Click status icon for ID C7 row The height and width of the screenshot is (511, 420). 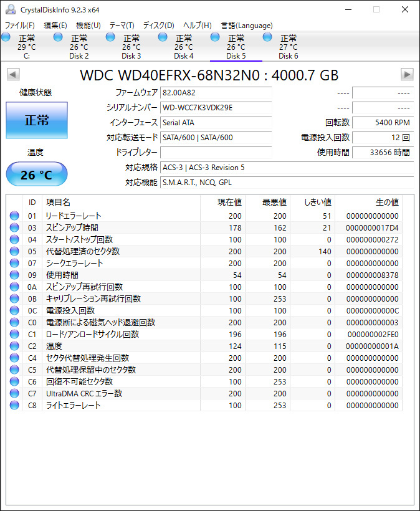coord(14,393)
